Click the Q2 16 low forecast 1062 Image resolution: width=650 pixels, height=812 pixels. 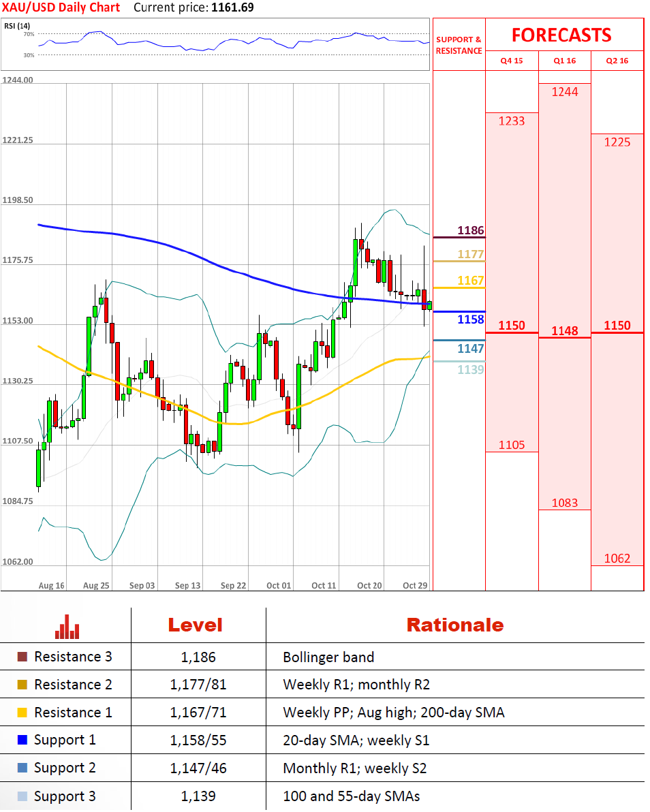(617, 559)
